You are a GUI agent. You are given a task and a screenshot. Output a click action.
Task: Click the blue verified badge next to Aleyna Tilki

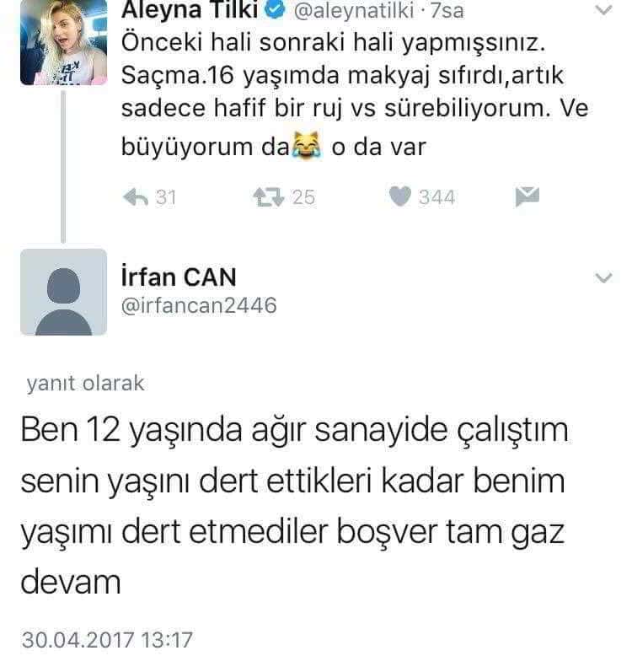[x=275, y=10]
